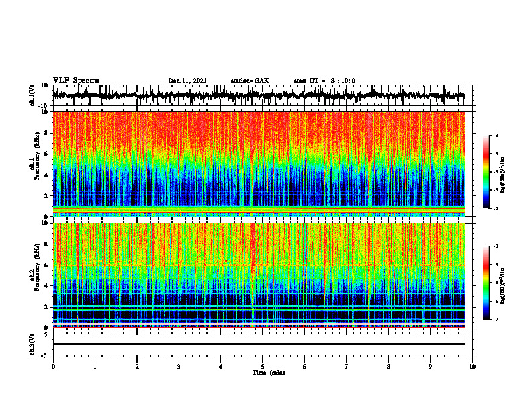Click the ch.2 spectrogram panel

[x=259, y=275]
